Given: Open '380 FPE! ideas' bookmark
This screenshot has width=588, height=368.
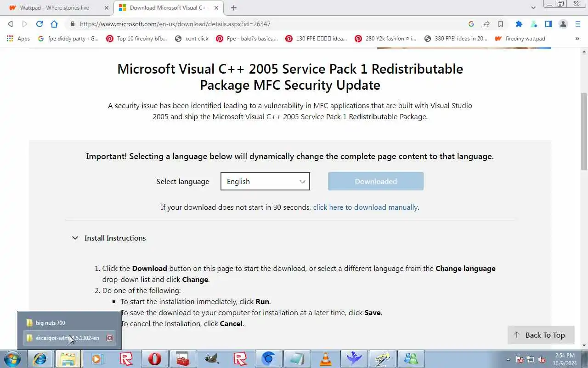Looking at the screenshot, I should (x=456, y=39).
